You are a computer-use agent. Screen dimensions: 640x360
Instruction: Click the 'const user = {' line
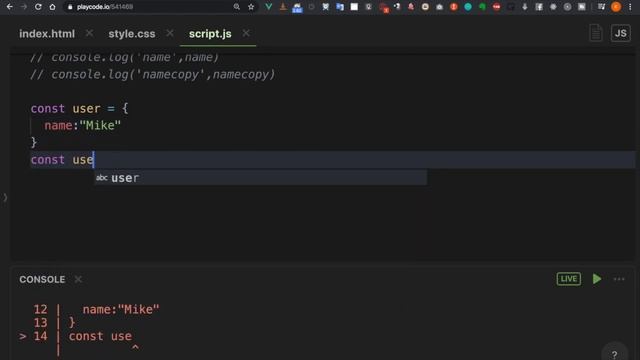pos(80,109)
